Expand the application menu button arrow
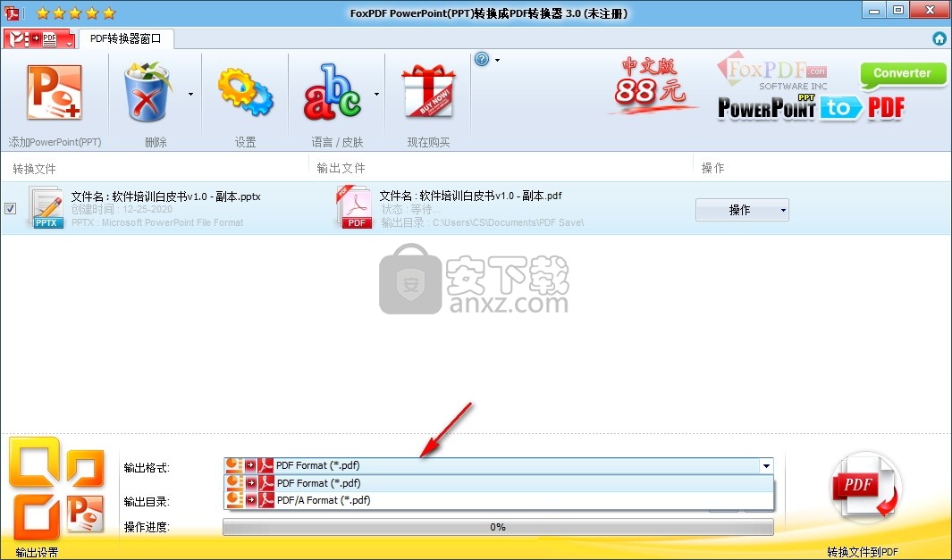The width and height of the screenshot is (952, 560). pos(69,43)
